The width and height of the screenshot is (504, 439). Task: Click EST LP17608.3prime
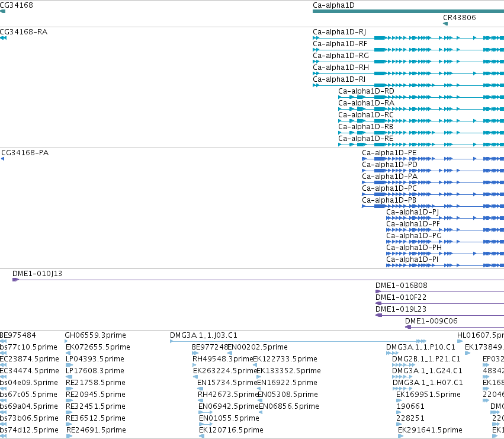click(95, 371)
